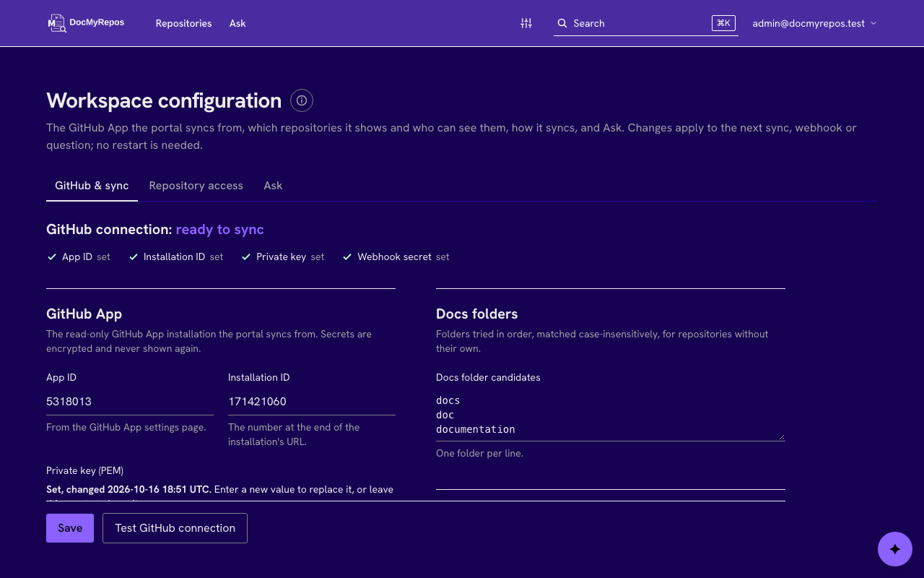Viewport: 924px width, 578px height.
Task: Click the App ID input field
Action: click(130, 402)
